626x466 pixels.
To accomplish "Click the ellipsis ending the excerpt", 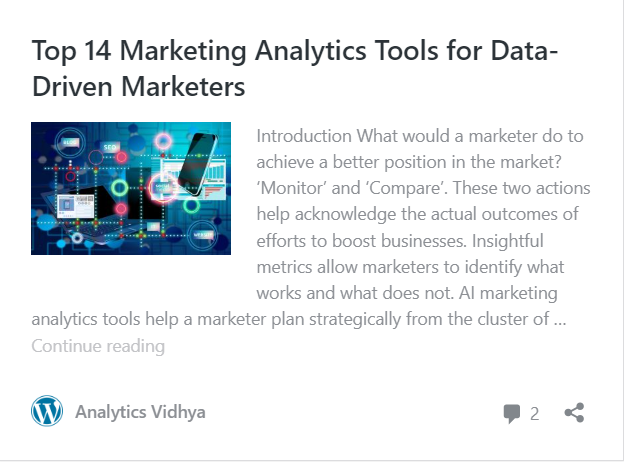I will 560,319.
